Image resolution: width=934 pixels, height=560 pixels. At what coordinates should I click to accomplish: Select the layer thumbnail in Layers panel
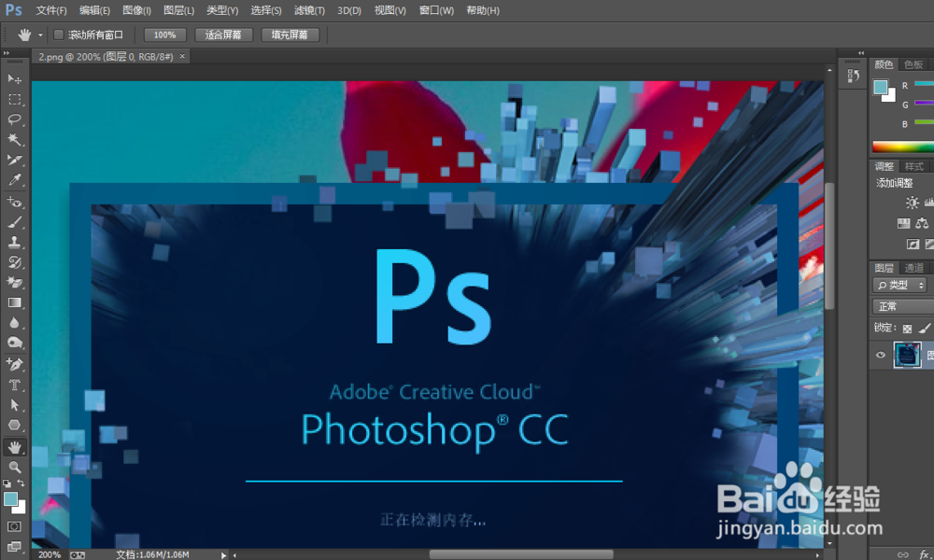pos(907,356)
